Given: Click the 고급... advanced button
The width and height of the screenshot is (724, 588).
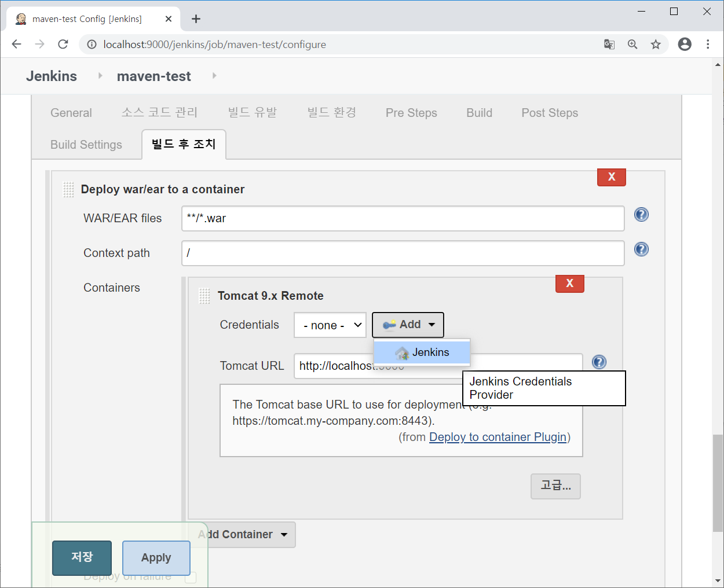Looking at the screenshot, I should pos(555,486).
